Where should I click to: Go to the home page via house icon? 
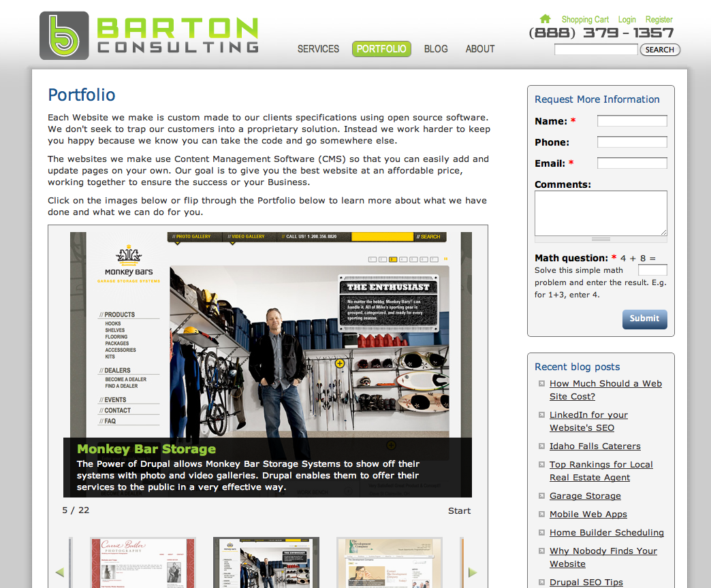point(545,19)
